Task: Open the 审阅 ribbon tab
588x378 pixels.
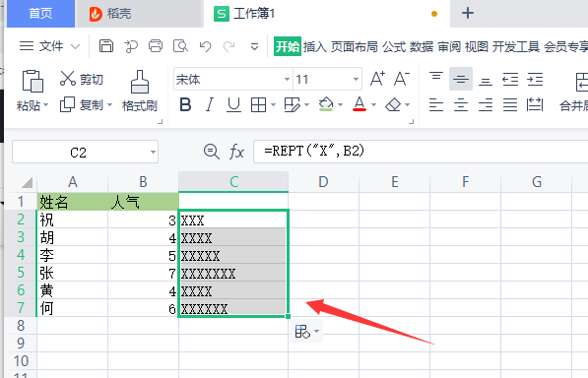Action: (449, 47)
